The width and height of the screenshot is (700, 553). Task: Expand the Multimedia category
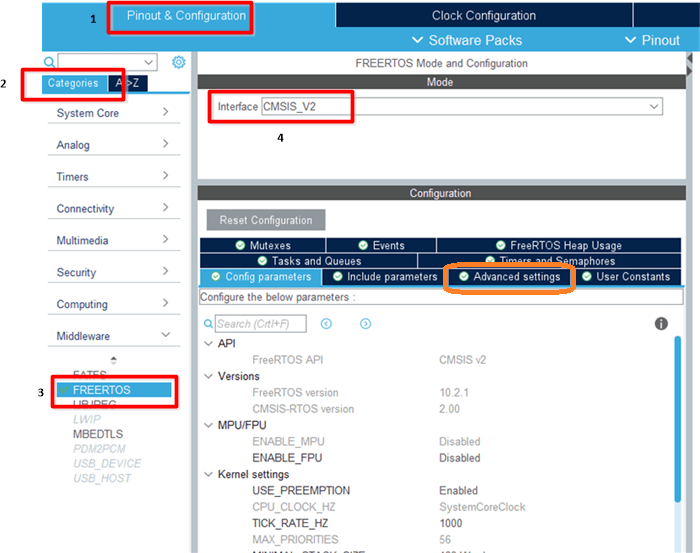(114, 241)
